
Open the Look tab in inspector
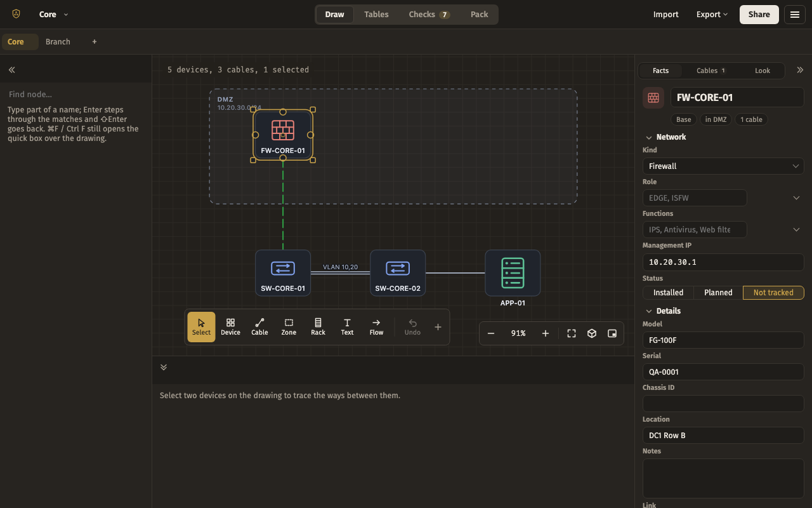pos(763,70)
